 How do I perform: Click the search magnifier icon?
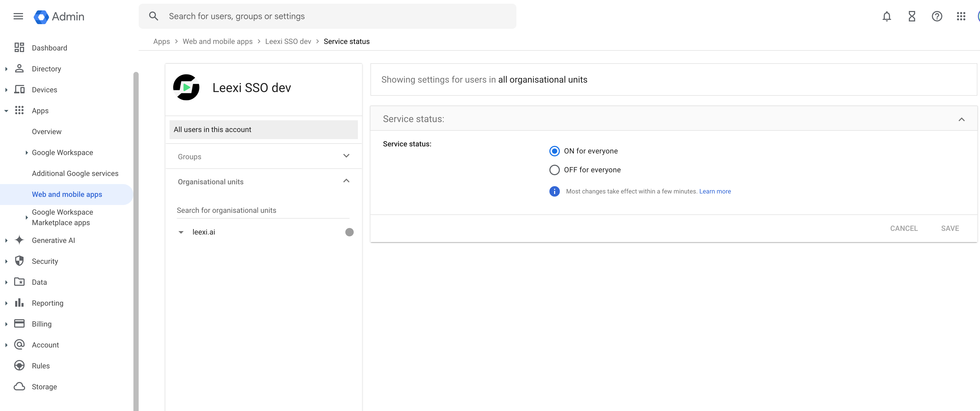tap(154, 16)
